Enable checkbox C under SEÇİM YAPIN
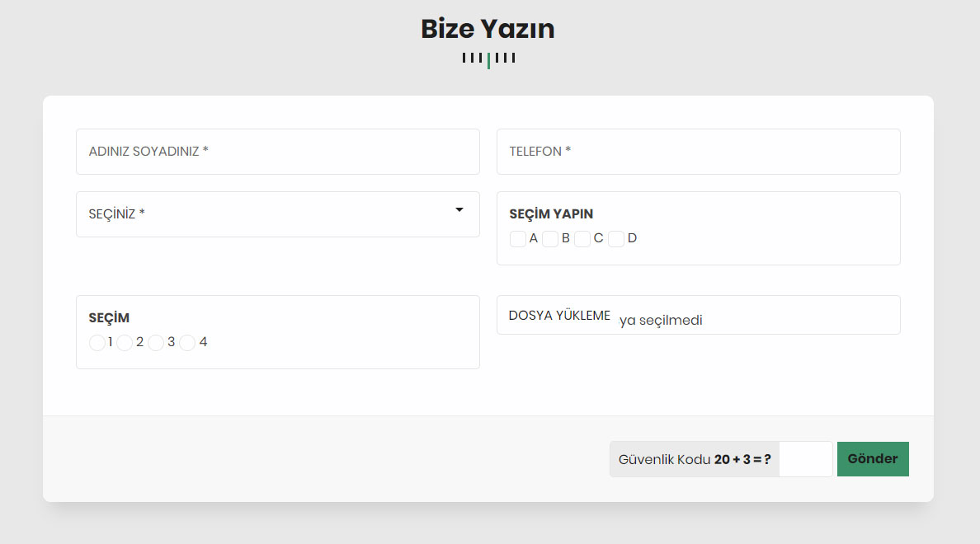This screenshot has height=544, width=980. 582,238
